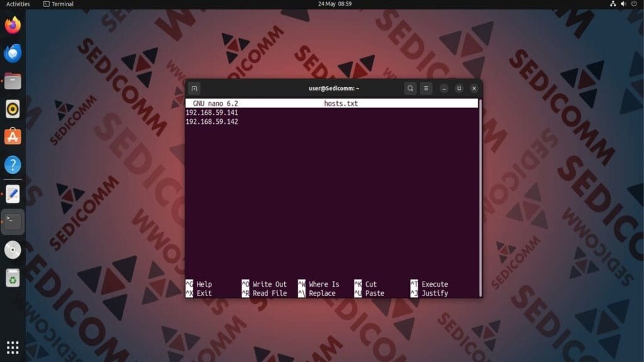Screen dimensions: 644x362
Task: Open the system status menu at top right
Action: pyautogui.click(x=625, y=4)
